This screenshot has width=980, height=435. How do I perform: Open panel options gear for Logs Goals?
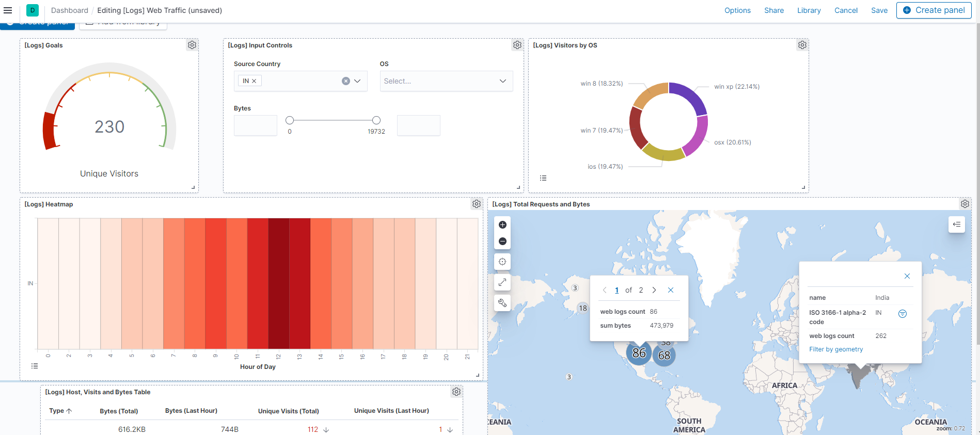tap(192, 45)
